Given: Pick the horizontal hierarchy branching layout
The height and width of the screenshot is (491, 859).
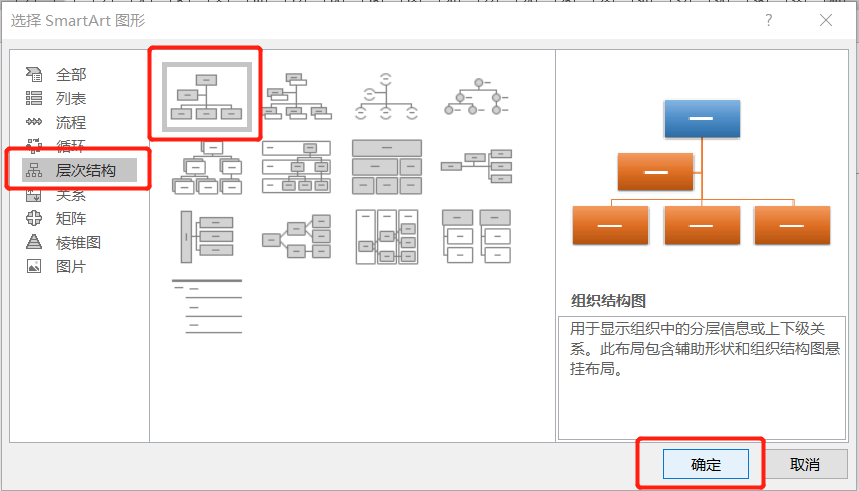Looking at the screenshot, I should [296, 237].
